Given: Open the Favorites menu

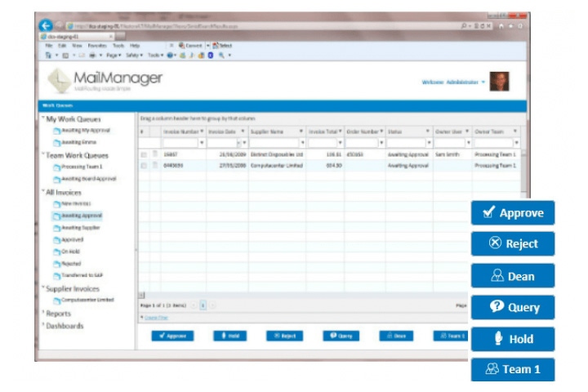Looking at the screenshot, I should point(97,46).
